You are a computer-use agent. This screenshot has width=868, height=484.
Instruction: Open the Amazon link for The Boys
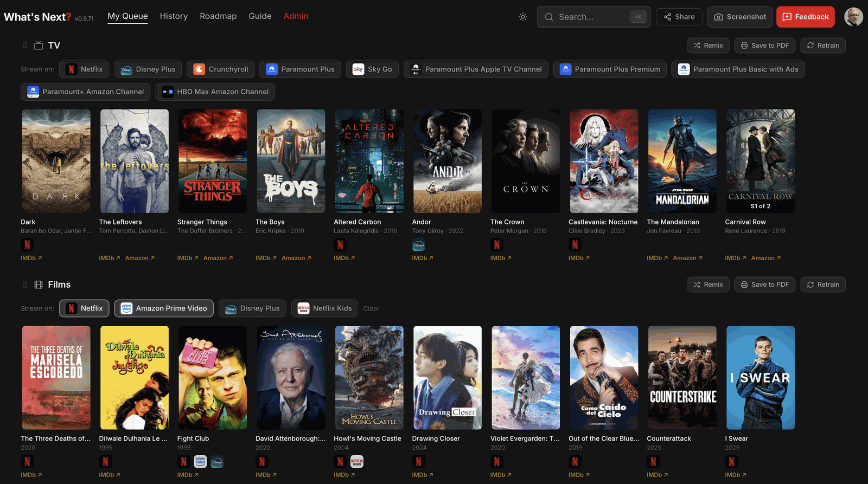296,258
